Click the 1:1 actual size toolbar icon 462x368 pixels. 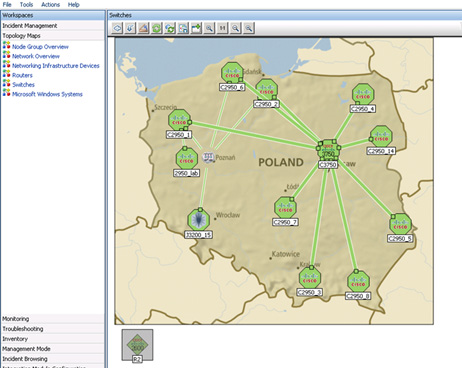click(x=222, y=28)
